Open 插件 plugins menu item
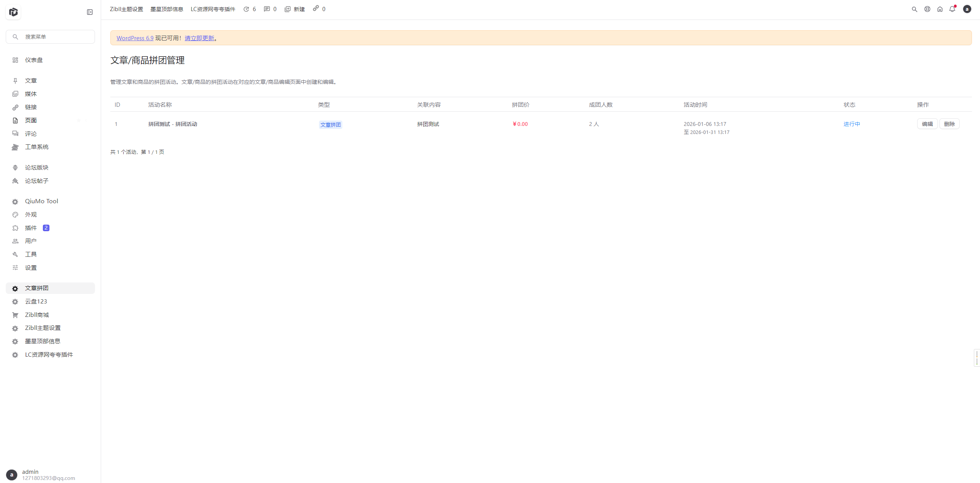 [31, 228]
